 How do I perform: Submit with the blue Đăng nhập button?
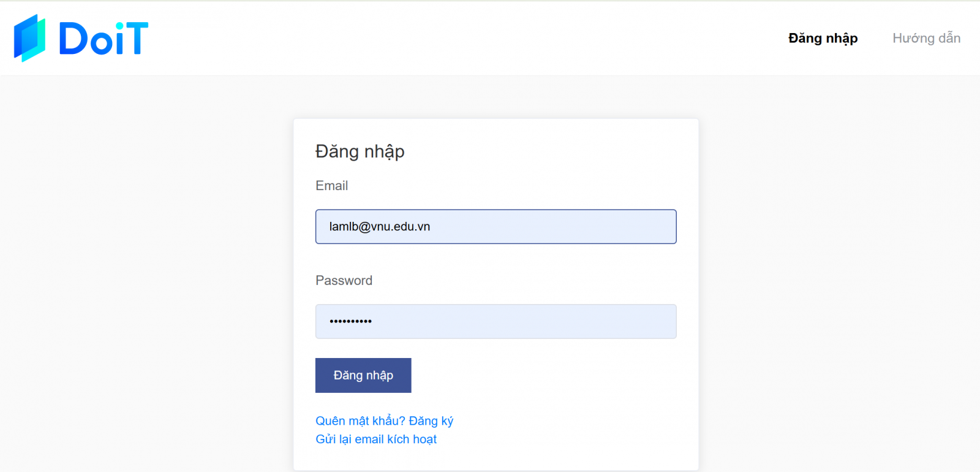coord(363,375)
